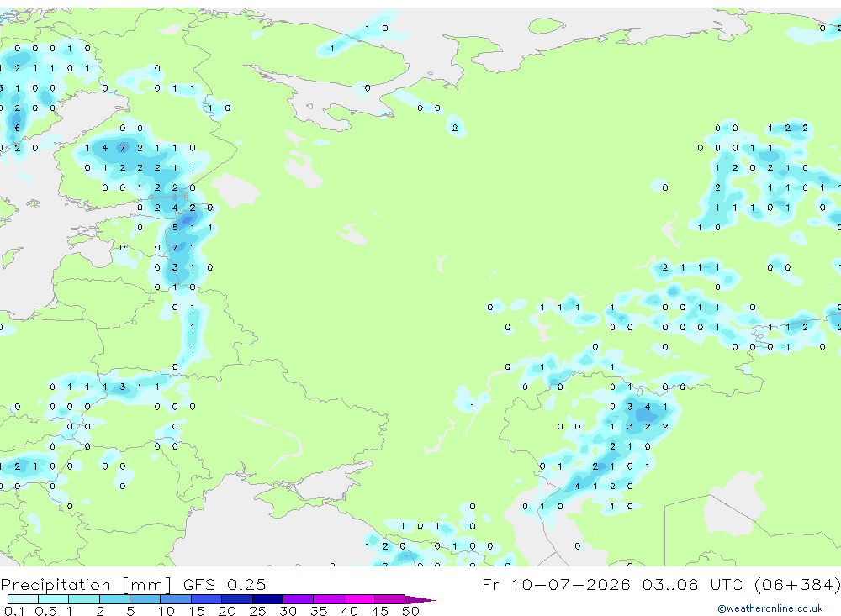Click the legend label "40"
Image resolution: width=841 pixels, height=616 pixels.
[x=350, y=611]
